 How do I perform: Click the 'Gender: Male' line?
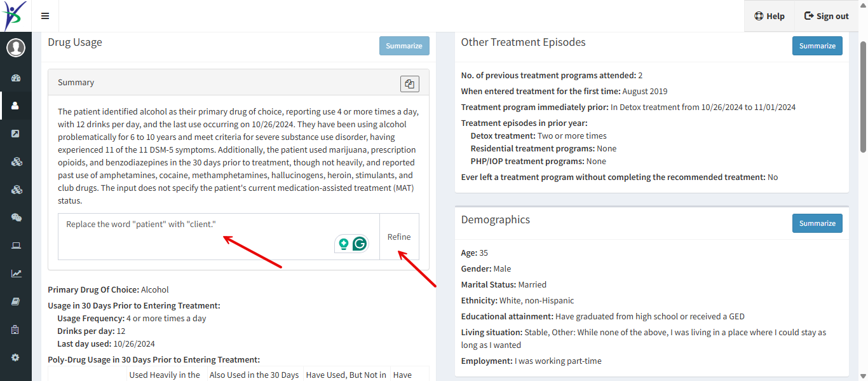[486, 269]
